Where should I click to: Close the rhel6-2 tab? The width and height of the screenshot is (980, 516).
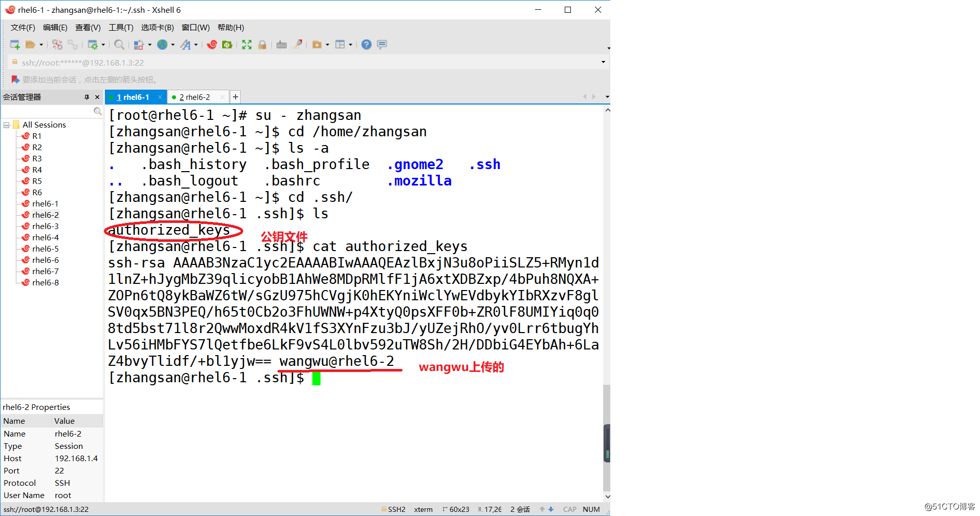click(x=222, y=97)
